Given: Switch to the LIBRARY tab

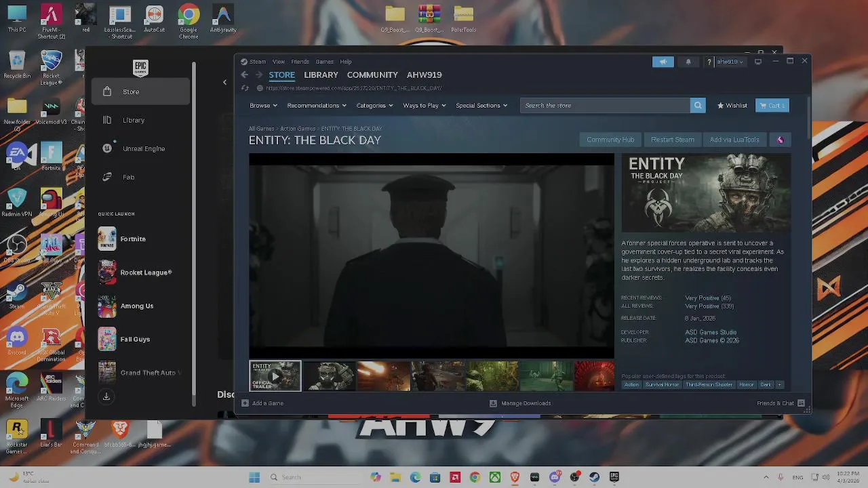Looking at the screenshot, I should 321,75.
